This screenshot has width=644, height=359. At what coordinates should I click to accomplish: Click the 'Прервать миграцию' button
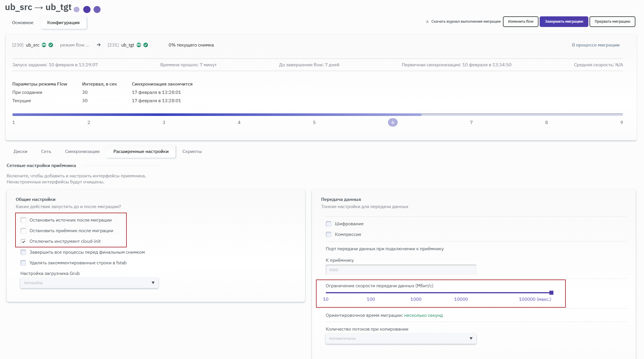tap(612, 22)
